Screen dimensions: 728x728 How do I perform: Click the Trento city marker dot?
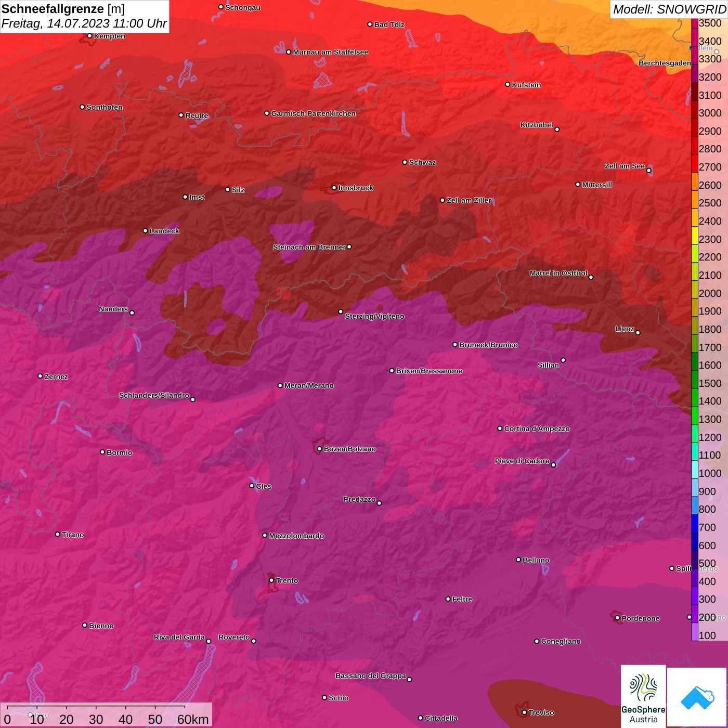click(271, 580)
